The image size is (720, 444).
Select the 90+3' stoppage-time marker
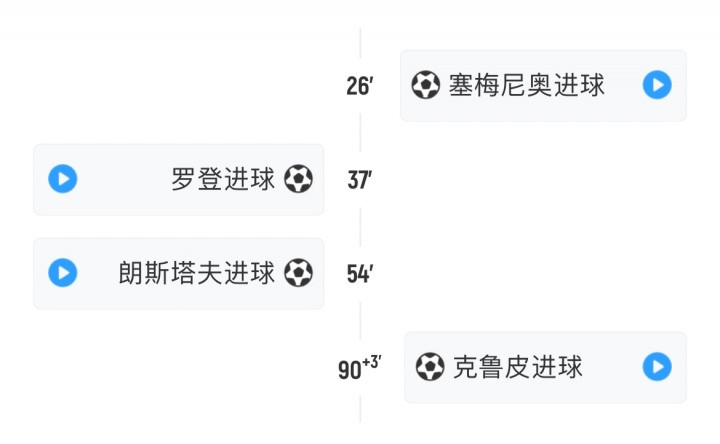359,368
